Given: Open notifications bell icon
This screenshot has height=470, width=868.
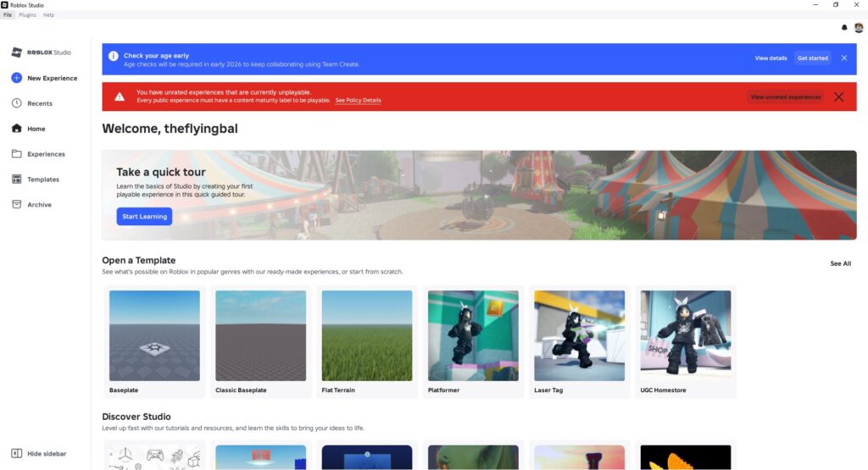Looking at the screenshot, I should pos(844,28).
